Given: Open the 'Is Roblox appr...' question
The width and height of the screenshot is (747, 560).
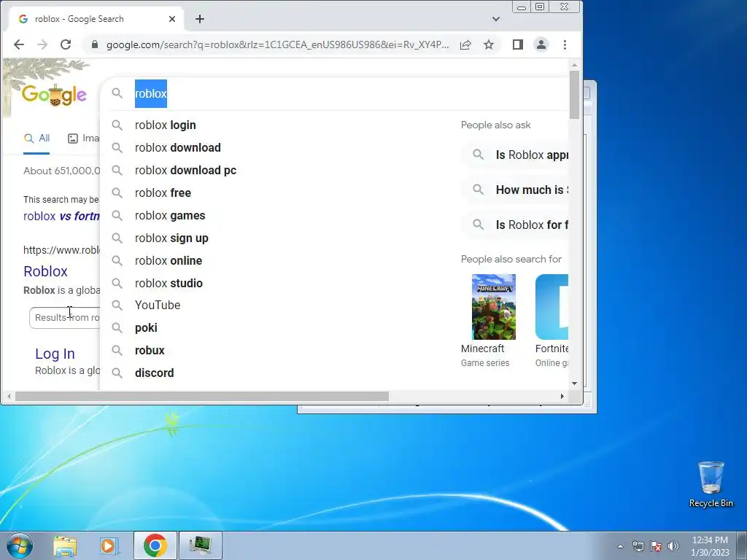Looking at the screenshot, I should pos(515,155).
